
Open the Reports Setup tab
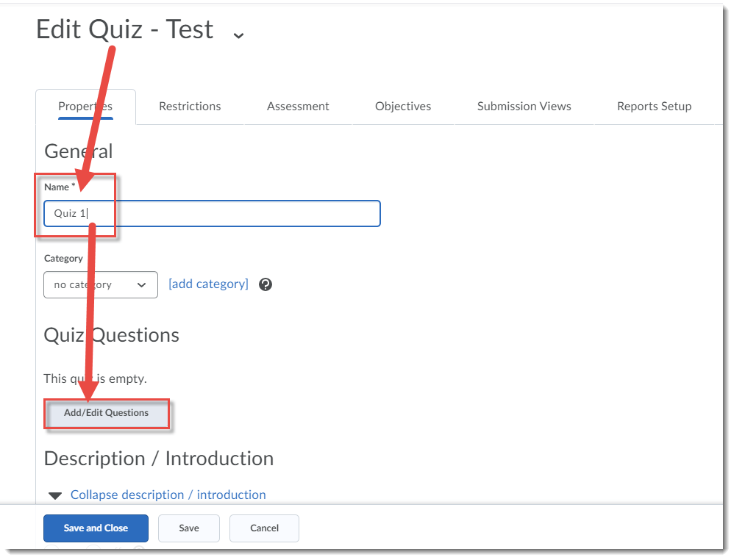(x=654, y=106)
